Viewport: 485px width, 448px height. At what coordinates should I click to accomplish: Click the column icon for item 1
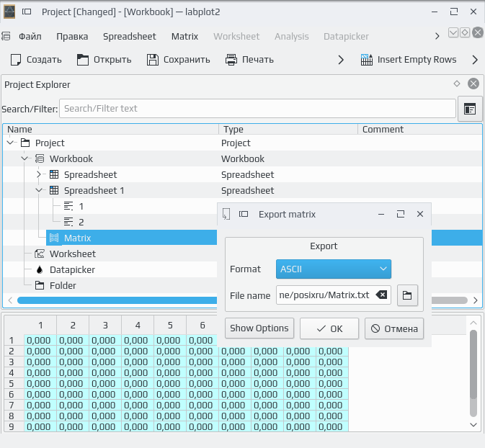[x=68, y=206]
